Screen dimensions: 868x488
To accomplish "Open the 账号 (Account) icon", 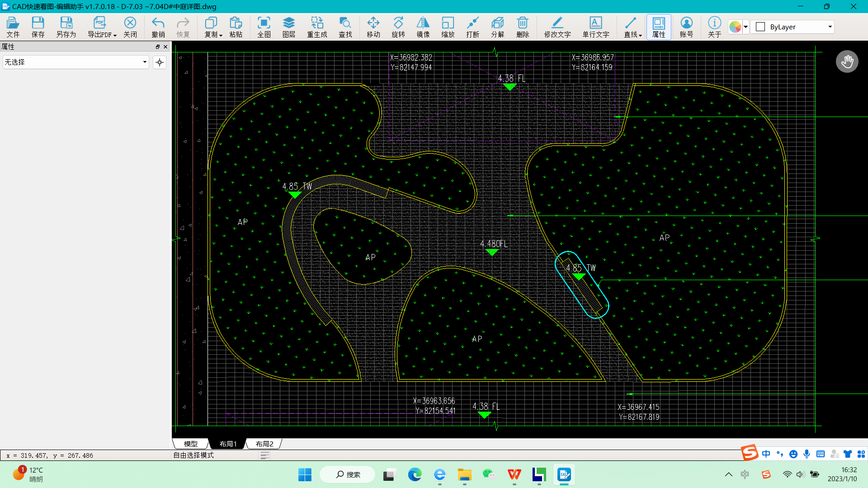I will pos(686,27).
